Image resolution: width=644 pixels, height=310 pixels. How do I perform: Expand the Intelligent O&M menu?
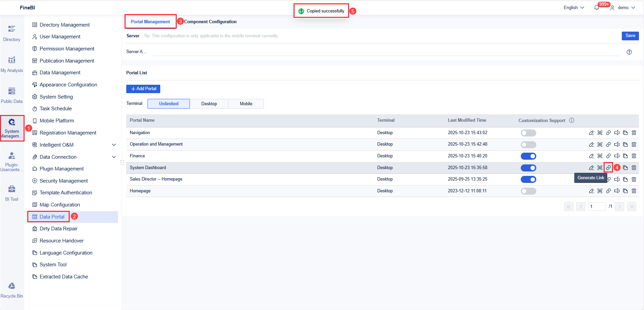point(114,145)
